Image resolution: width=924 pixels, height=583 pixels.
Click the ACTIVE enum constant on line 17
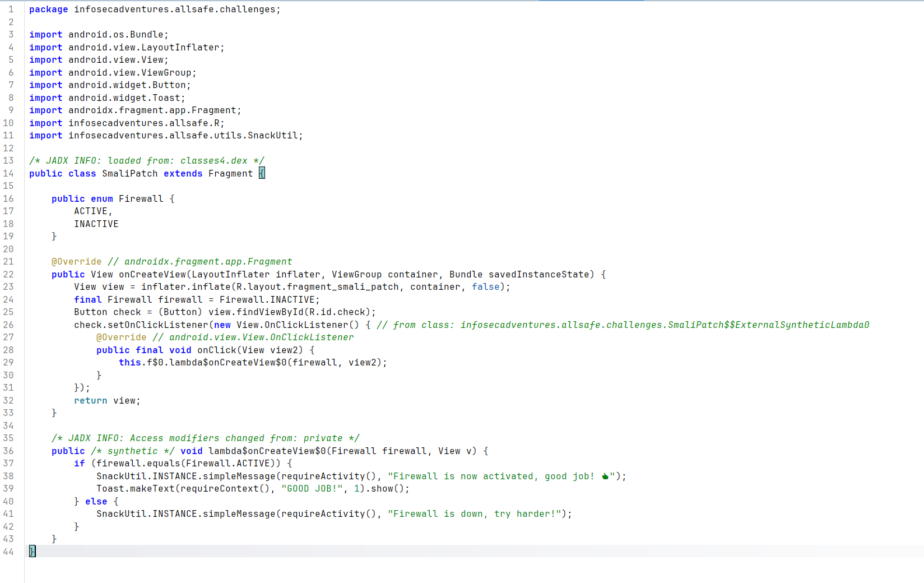coord(91,211)
